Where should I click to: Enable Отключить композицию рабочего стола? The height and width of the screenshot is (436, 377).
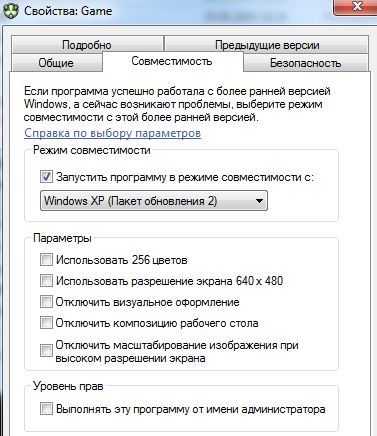pos(46,323)
